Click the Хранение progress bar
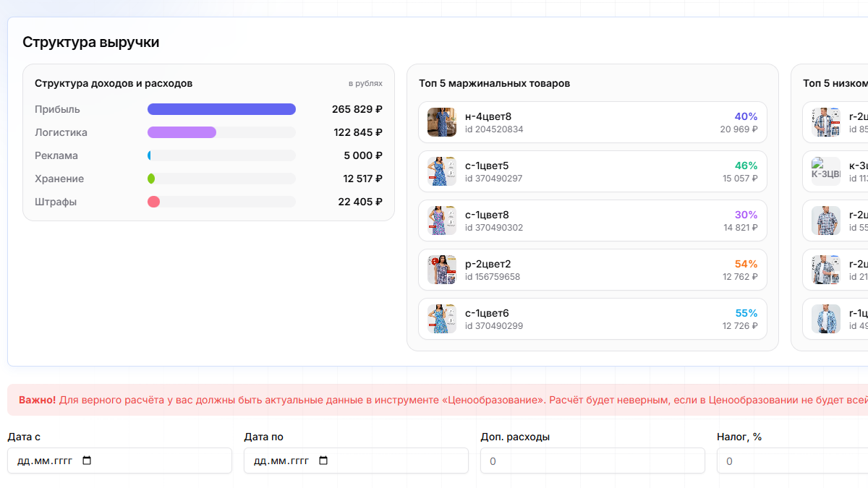 [221, 179]
